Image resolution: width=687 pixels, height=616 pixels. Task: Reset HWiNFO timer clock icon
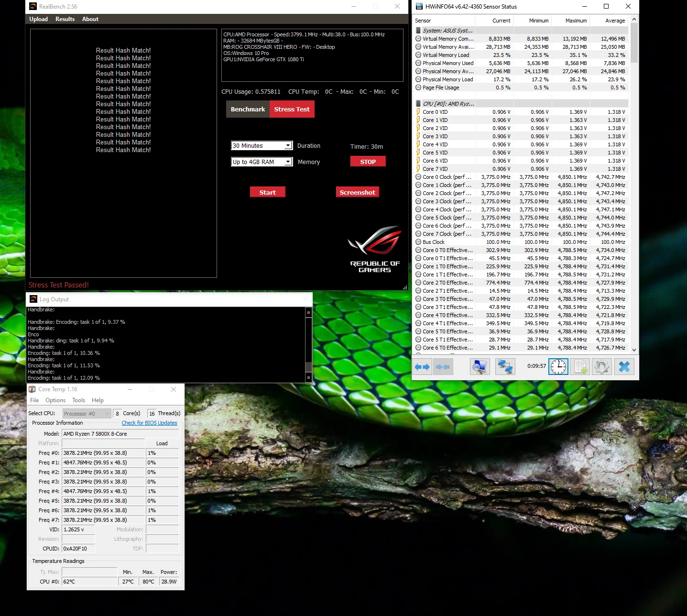tap(558, 367)
